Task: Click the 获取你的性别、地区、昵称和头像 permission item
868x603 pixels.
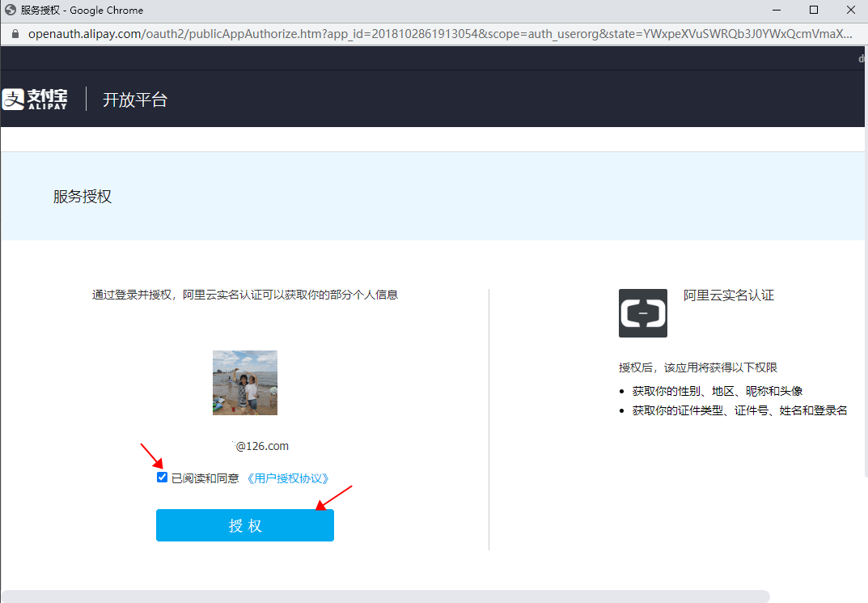Action: coord(718,392)
